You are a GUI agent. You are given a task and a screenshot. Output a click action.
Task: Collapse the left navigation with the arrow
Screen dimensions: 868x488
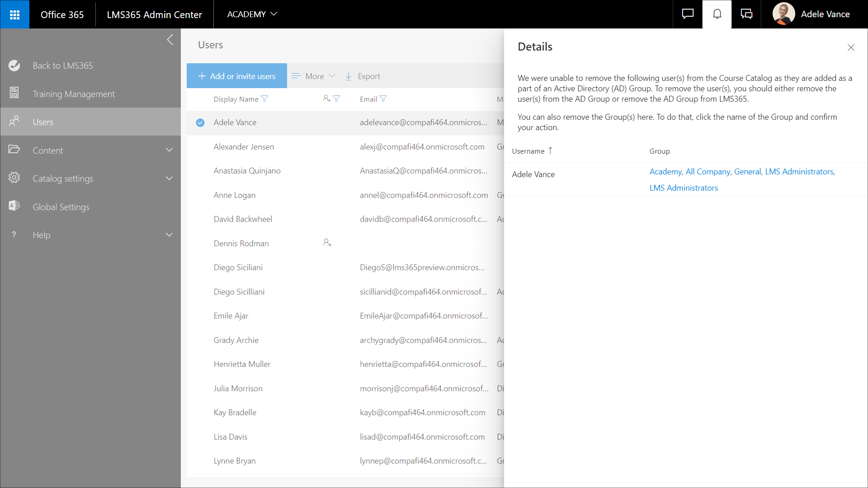click(x=170, y=40)
